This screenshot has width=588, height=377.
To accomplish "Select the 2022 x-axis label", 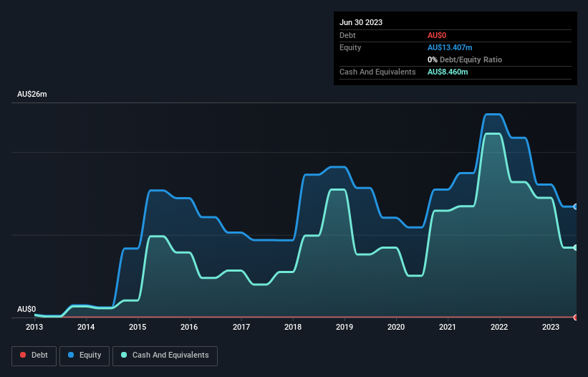I will tap(499, 327).
